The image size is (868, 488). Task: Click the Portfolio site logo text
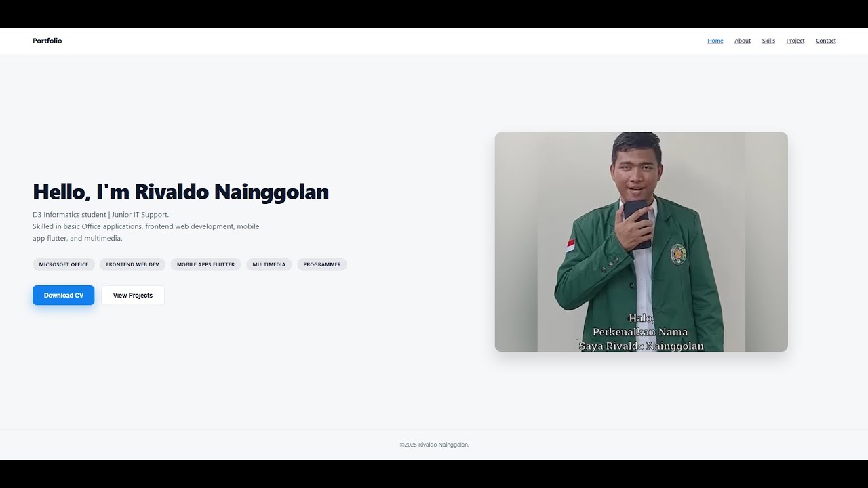(47, 41)
